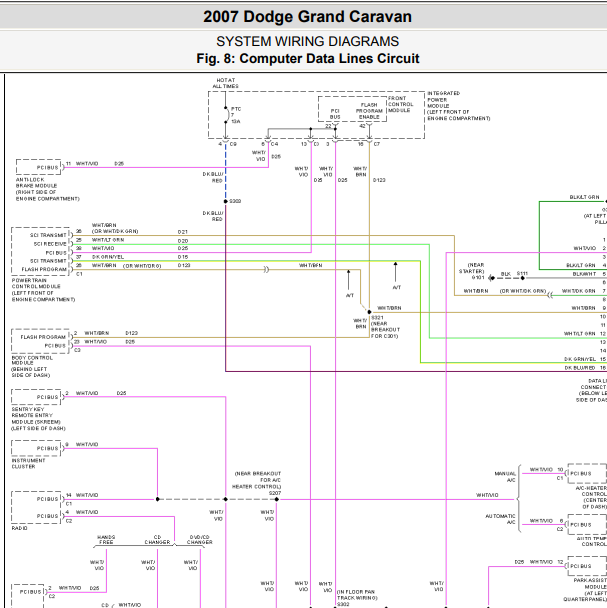Screen dimensions: 607x608
Task: Select the '(NEAR BREAKOUT FOR C301)' note
Action: [385, 330]
